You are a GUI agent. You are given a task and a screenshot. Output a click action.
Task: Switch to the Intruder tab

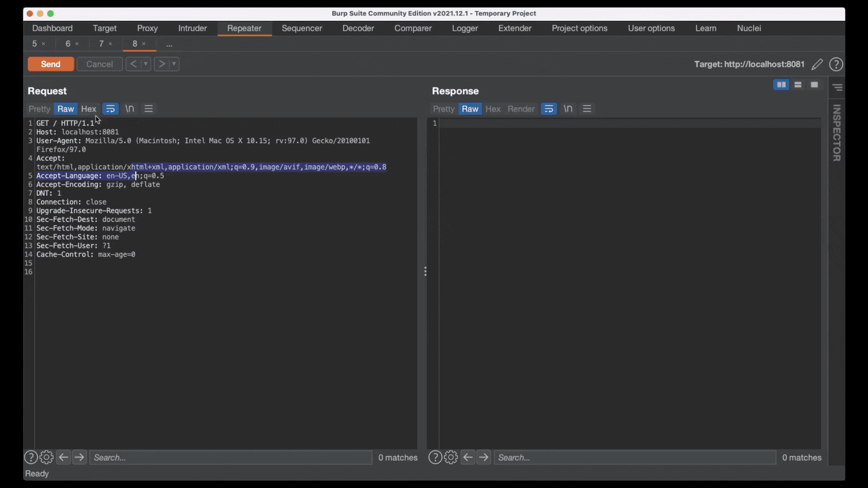tap(192, 28)
